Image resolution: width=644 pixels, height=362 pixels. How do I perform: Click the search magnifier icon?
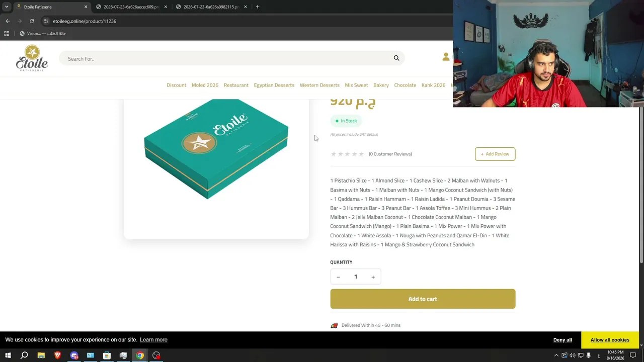coord(396,58)
